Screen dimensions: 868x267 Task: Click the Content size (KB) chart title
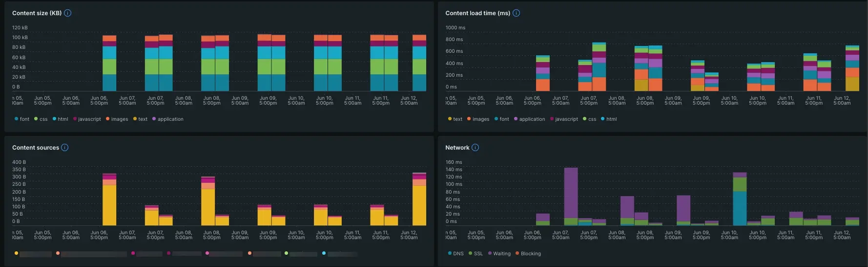[37, 13]
